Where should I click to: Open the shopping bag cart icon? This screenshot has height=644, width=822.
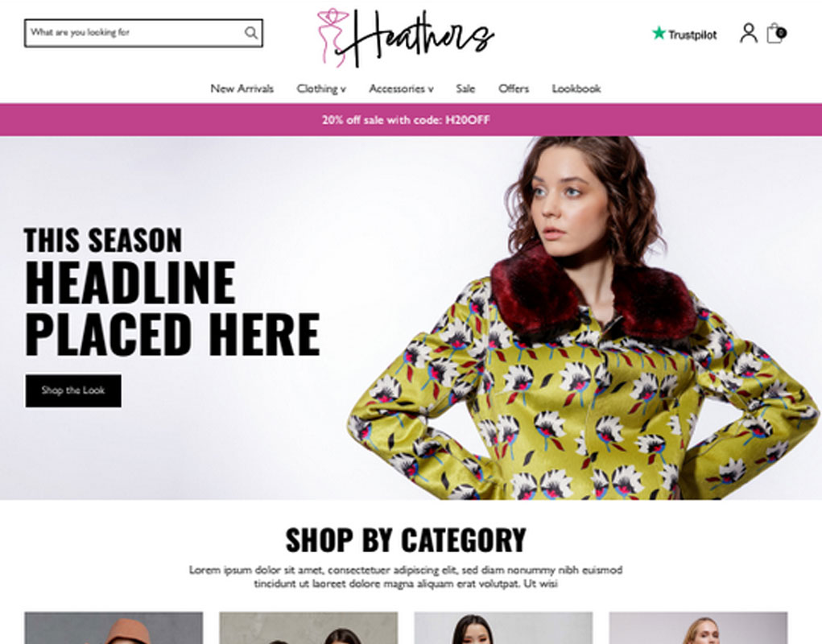point(774,34)
